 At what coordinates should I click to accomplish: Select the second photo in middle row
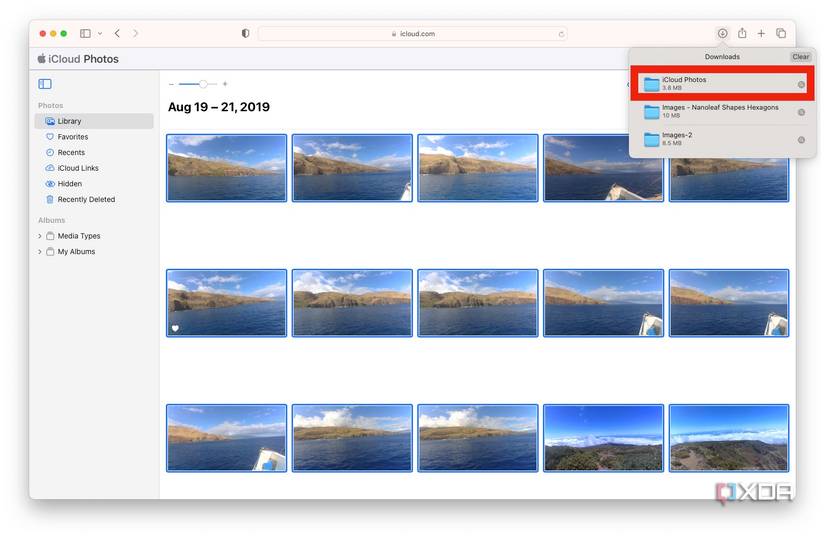(352, 303)
